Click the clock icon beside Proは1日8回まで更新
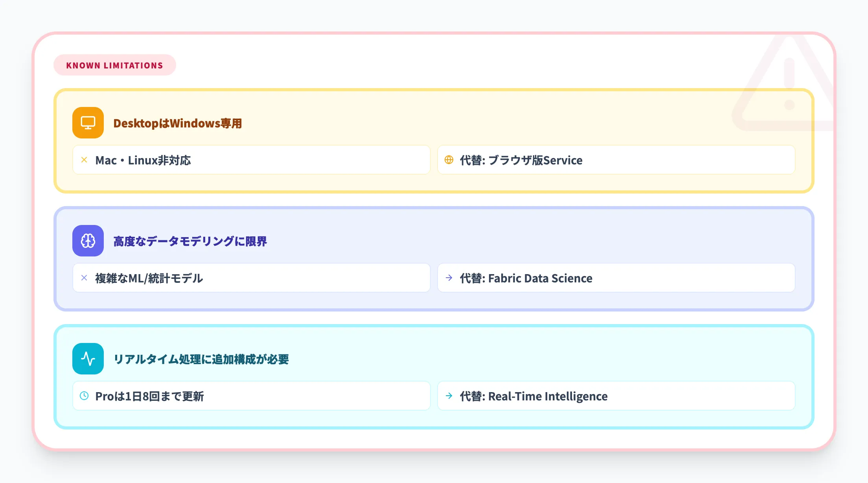Screen dimensions: 868x483 pos(84,396)
